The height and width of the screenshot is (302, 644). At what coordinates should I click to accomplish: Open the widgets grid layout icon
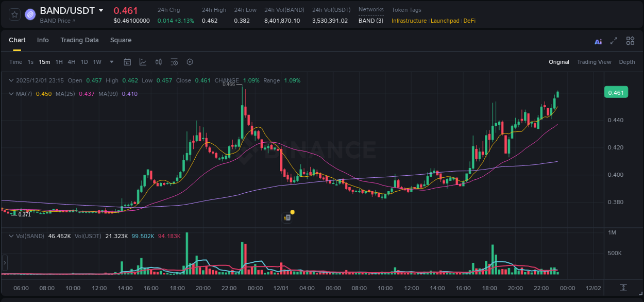pyautogui.click(x=630, y=41)
